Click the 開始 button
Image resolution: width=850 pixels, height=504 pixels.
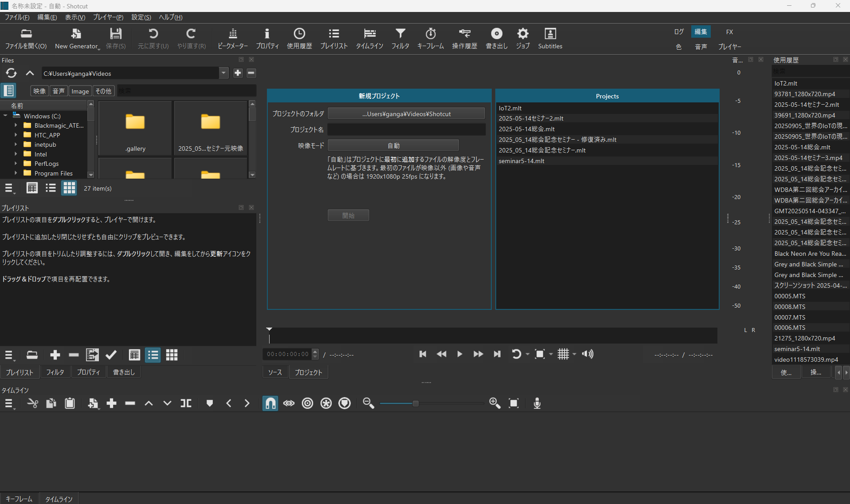coord(348,215)
